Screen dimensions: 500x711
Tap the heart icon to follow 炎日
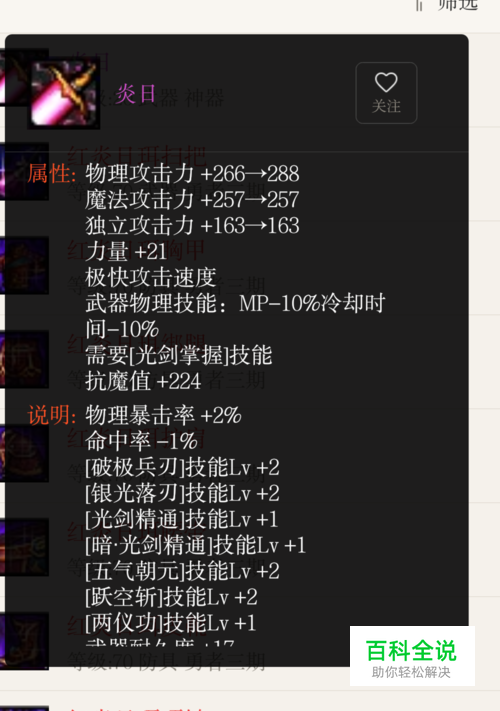pos(386,83)
